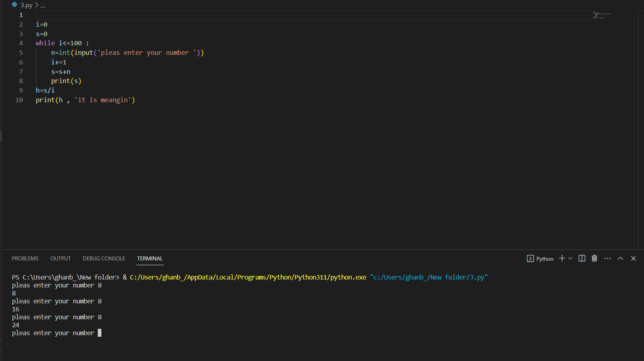Click the code minimap in editor

click(602, 15)
